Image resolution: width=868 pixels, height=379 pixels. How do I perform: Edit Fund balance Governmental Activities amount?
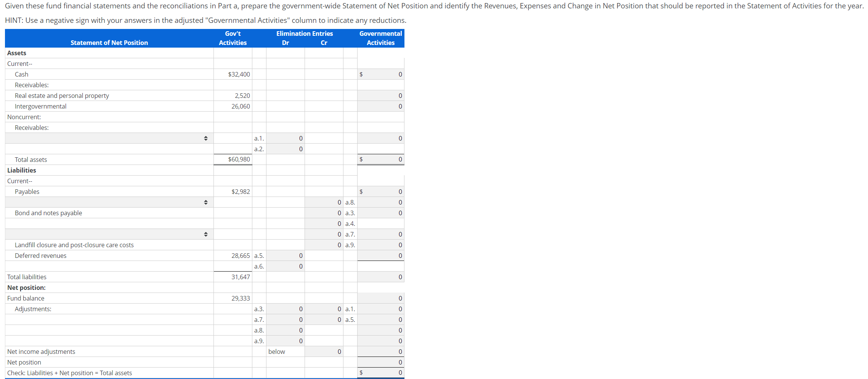click(x=380, y=298)
